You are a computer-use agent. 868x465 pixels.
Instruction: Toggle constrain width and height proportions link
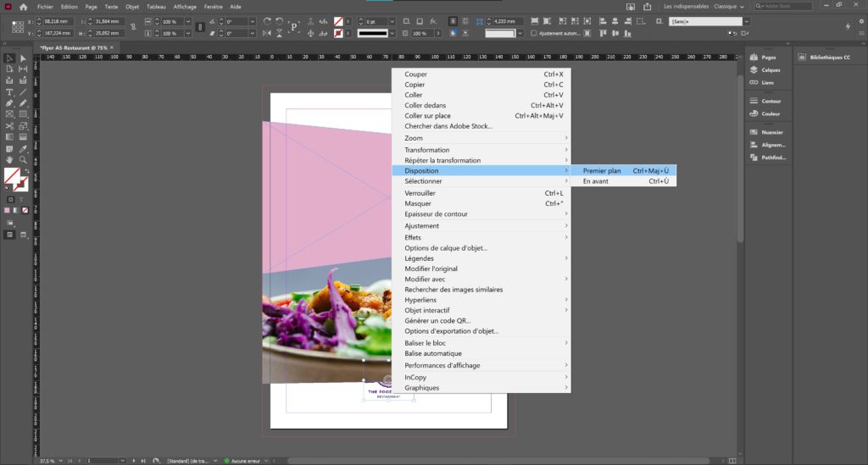[x=133, y=27]
